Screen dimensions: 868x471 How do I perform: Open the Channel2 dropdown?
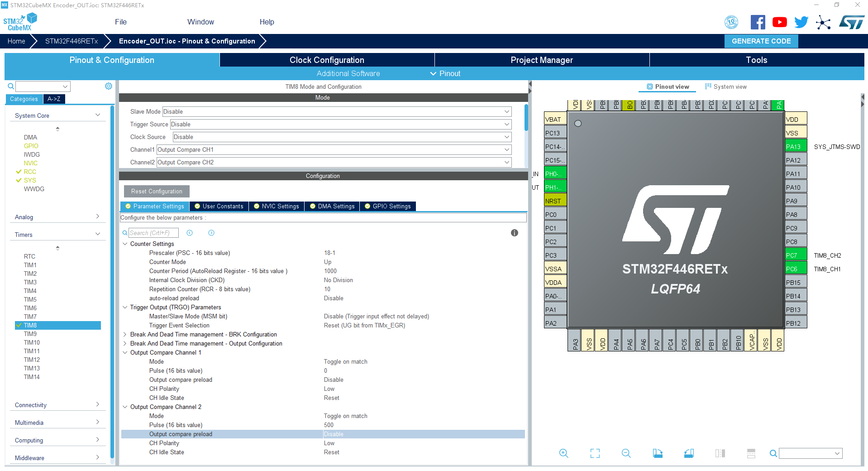click(x=334, y=162)
